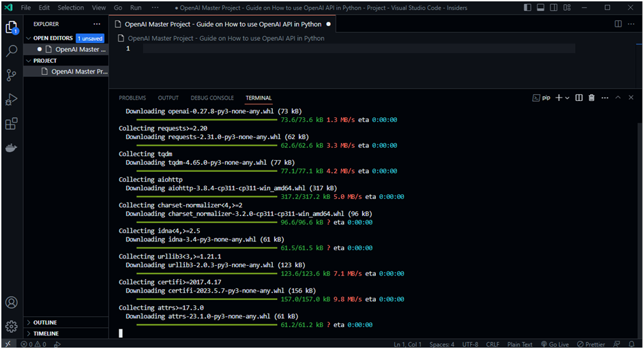
Task: Toggle panel layout icon in title bar
Action: click(541, 7)
